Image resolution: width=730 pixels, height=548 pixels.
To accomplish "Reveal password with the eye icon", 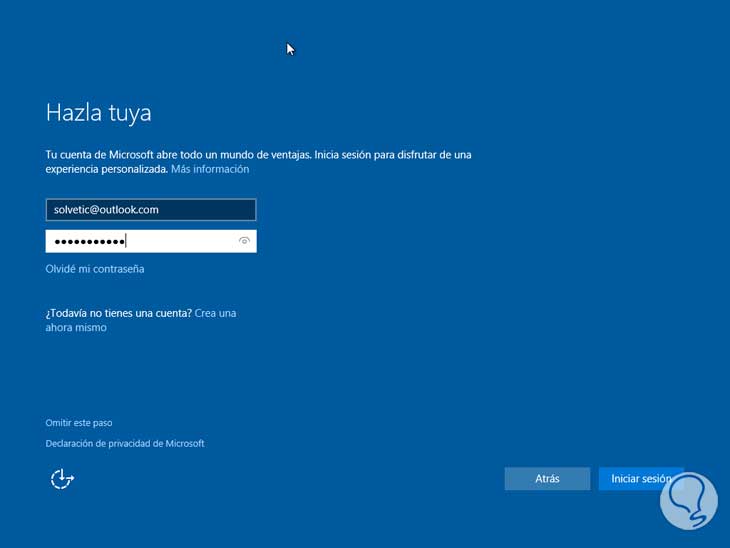I will (x=244, y=241).
